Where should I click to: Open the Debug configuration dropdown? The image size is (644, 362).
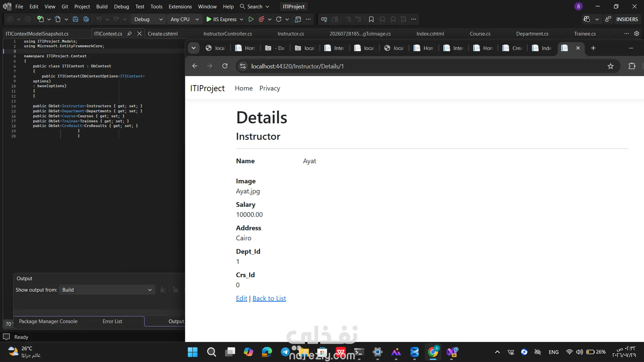pyautogui.click(x=148, y=19)
